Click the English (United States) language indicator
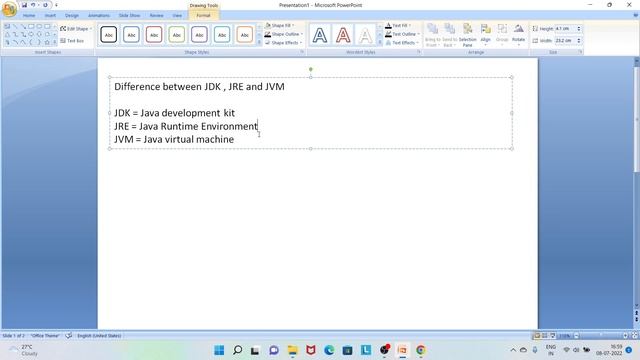This screenshot has height=360, width=640. tap(99, 336)
